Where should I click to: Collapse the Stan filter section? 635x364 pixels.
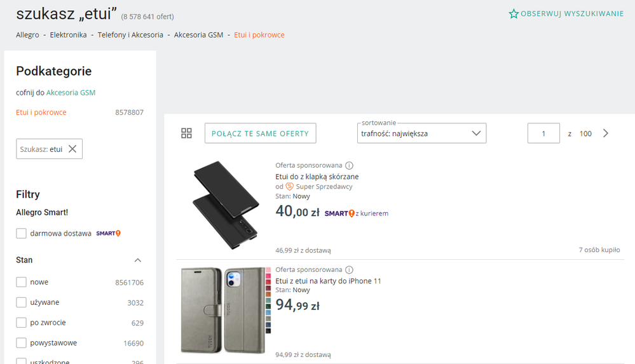click(x=138, y=260)
